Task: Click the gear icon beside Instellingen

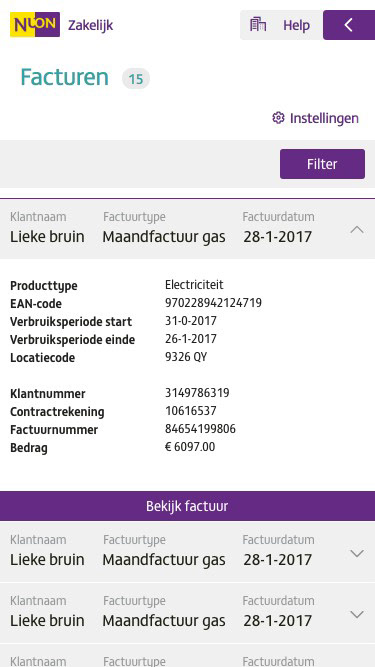Action: pyautogui.click(x=278, y=118)
